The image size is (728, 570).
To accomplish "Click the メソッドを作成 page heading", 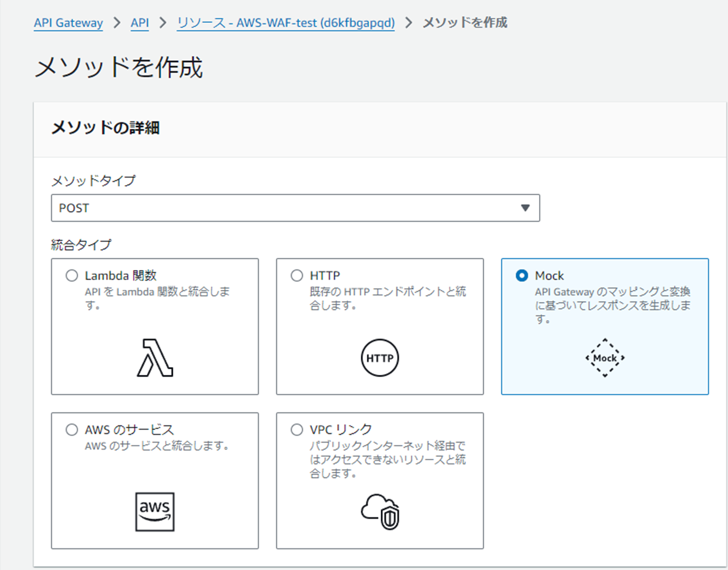I will tap(119, 68).
